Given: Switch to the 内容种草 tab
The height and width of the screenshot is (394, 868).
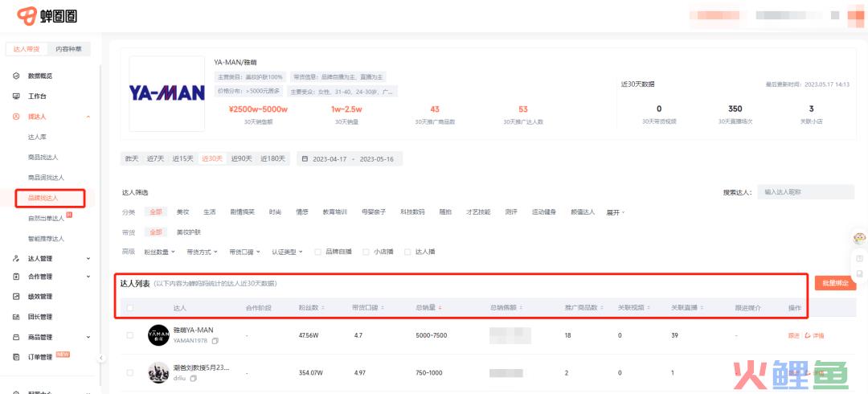Looking at the screenshot, I should pyautogui.click(x=69, y=49).
